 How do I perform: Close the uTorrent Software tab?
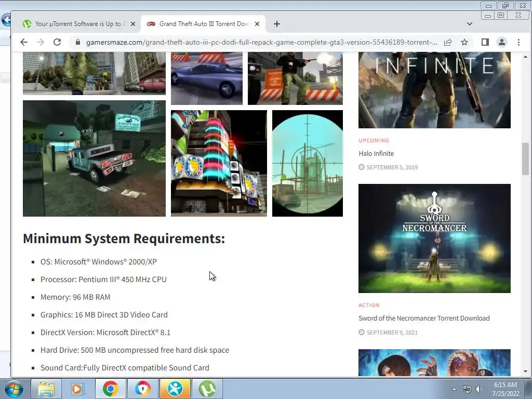(133, 24)
